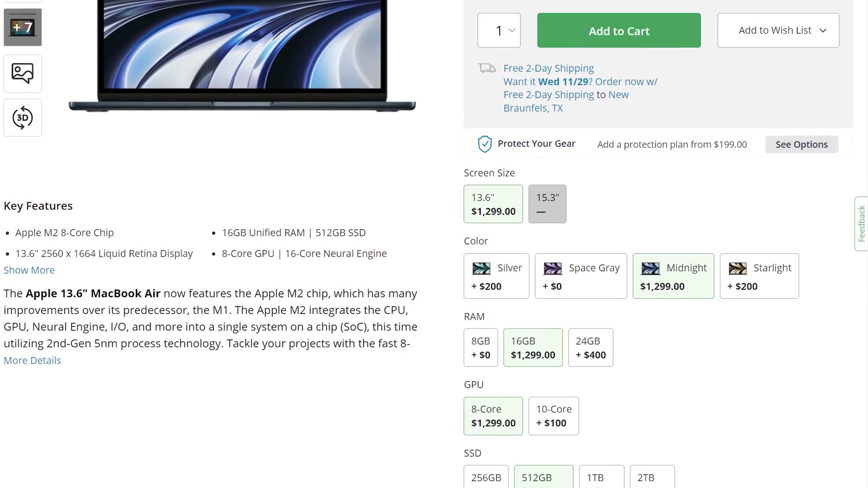Image resolution: width=868 pixels, height=488 pixels.
Task: Click the 'Protect Your Gear' label
Action: click(x=536, y=144)
